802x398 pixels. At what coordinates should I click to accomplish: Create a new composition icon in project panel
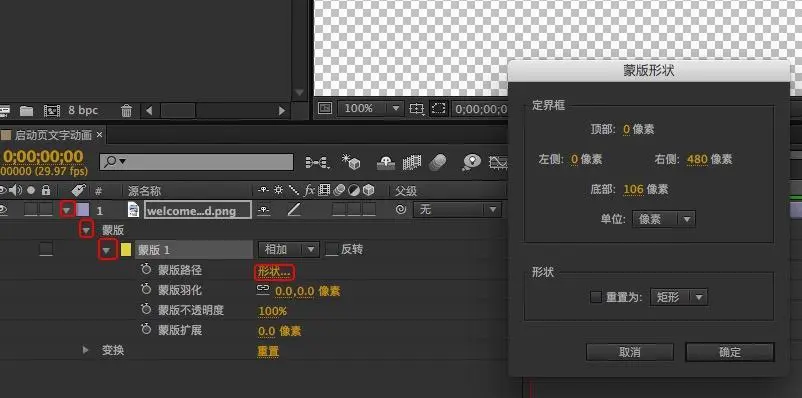(x=52, y=110)
